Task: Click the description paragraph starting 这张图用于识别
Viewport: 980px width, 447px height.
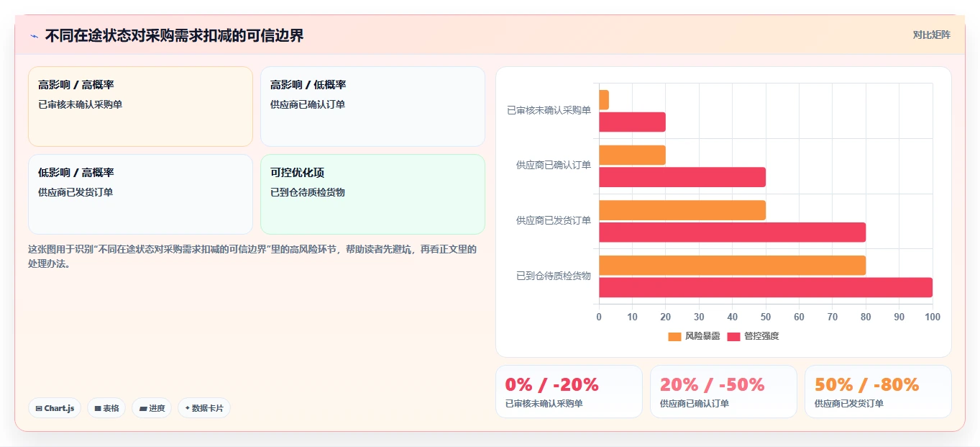Action: coord(252,256)
